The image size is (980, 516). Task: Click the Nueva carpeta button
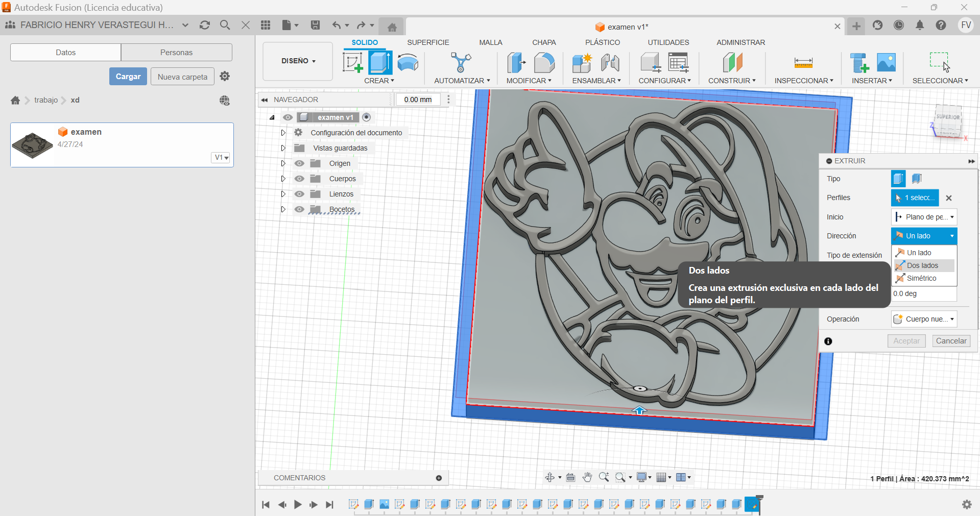click(x=182, y=77)
